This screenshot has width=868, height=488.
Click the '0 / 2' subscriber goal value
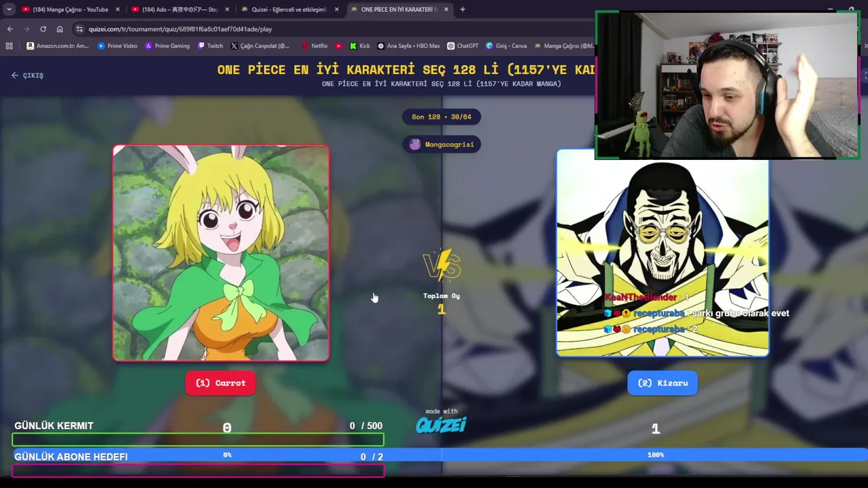click(372, 457)
